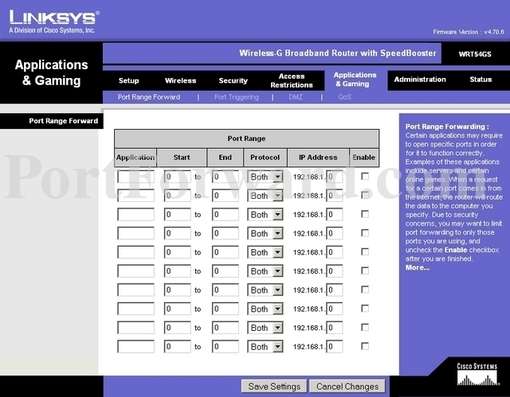Select the Port Triggering sub-tab

[x=236, y=97]
